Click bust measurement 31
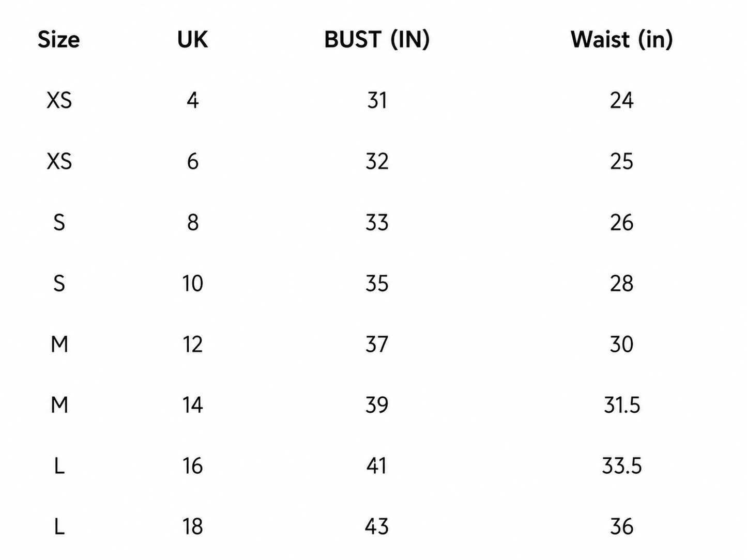Image resolution: width=747 pixels, height=560 pixels. point(377,100)
